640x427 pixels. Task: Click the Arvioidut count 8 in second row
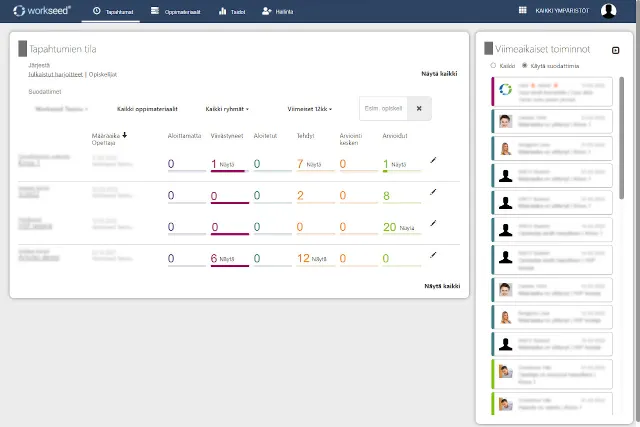click(x=386, y=196)
